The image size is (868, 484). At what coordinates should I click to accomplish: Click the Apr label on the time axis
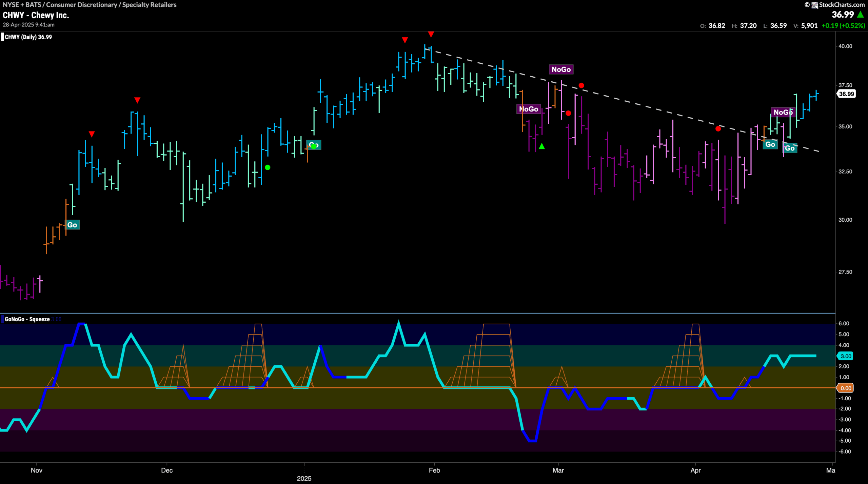click(695, 470)
